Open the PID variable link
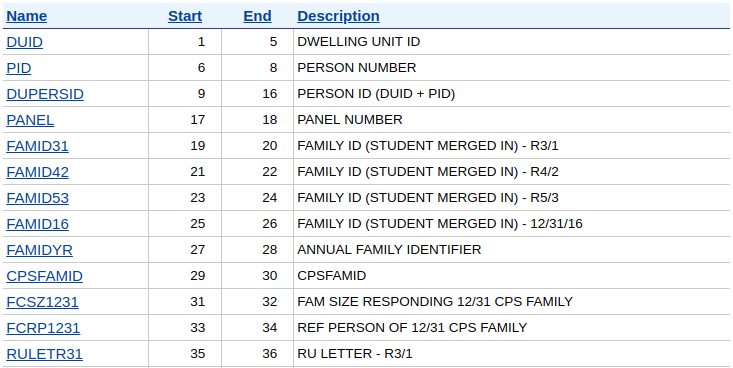 19,68
